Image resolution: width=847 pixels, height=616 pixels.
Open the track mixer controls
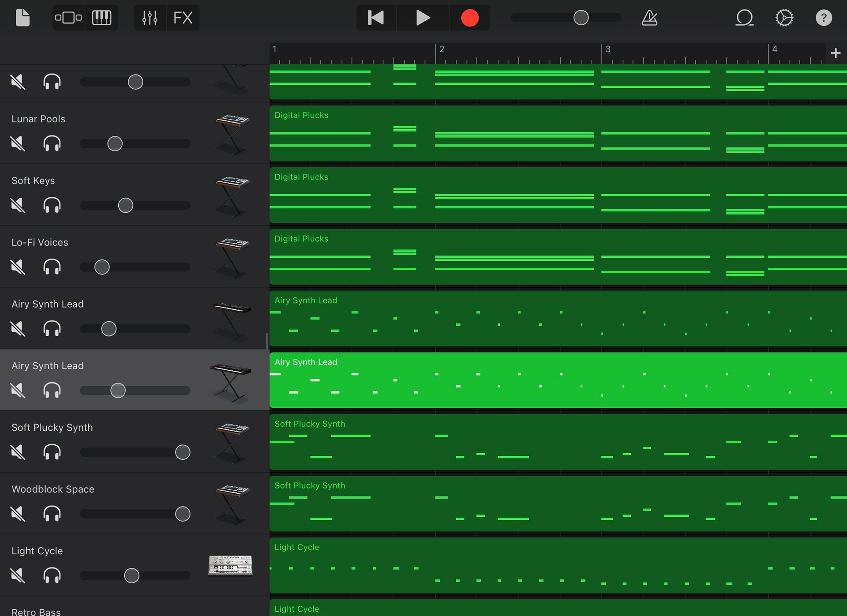[150, 18]
